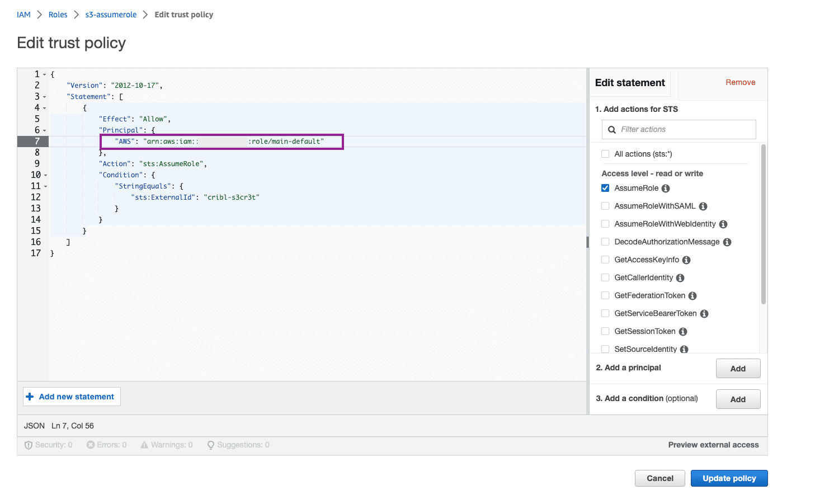Check the GetSessionToken checkbox
This screenshot has width=815, height=504.
pos(605,331)
